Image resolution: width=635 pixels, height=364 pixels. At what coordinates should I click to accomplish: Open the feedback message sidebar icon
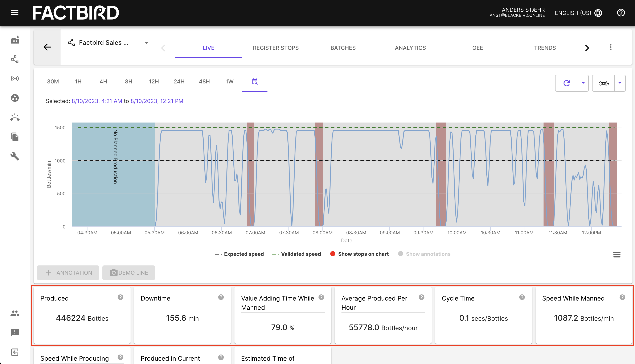click(x=15, y=332)
